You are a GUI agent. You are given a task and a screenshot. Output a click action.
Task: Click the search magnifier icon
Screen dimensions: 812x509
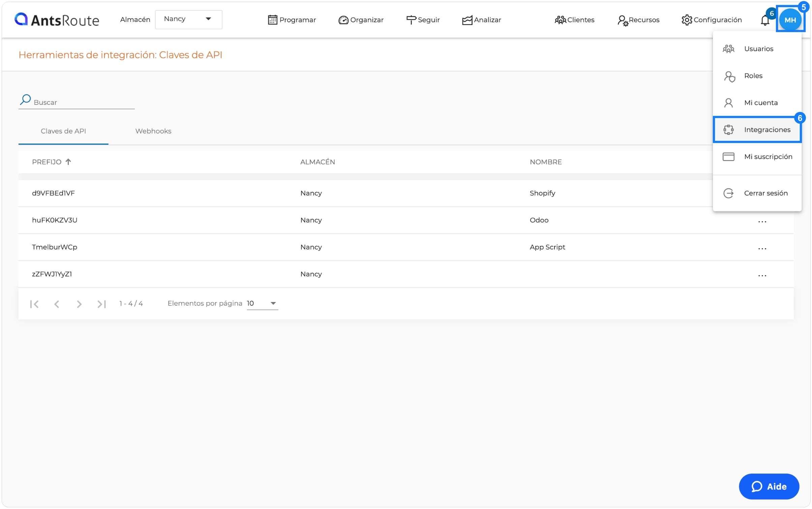[25, 99]
